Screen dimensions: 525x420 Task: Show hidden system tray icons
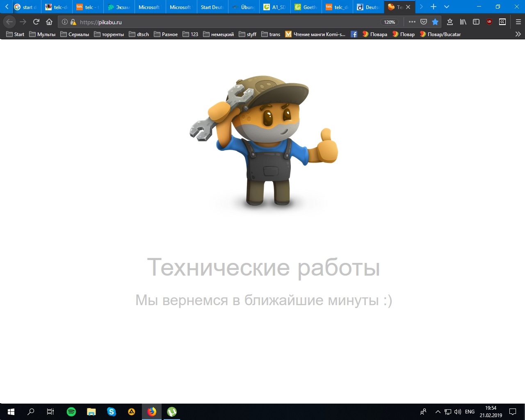[x=438, y=412]
